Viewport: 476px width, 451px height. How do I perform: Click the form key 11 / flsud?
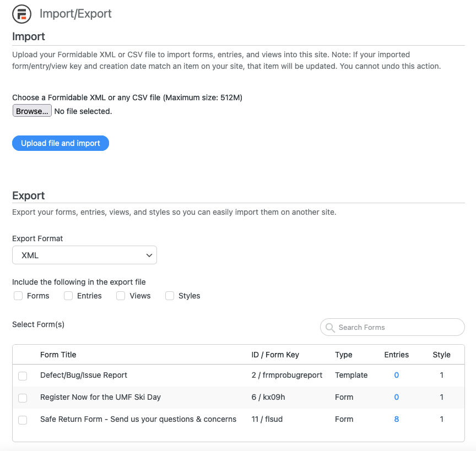[x=267, y=419]
